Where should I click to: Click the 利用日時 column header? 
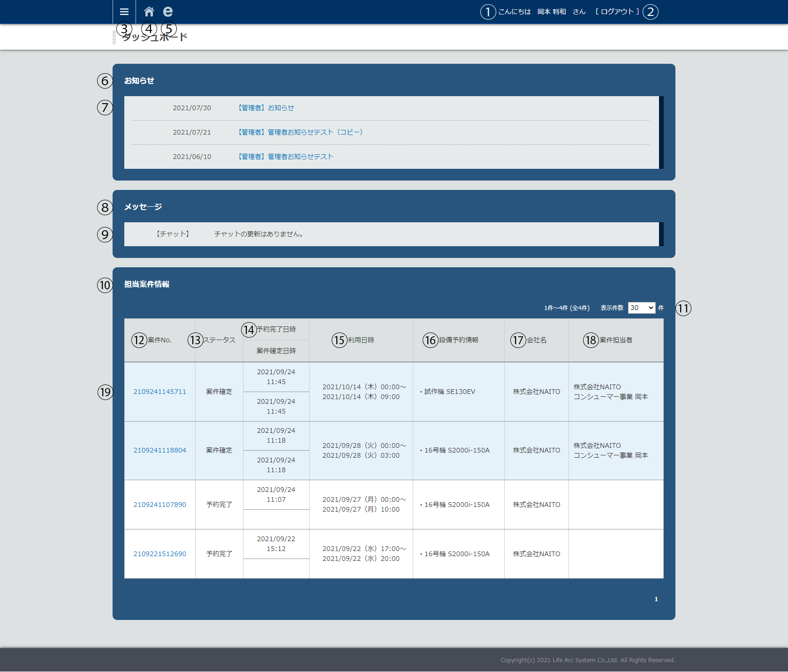click(361, 340)
